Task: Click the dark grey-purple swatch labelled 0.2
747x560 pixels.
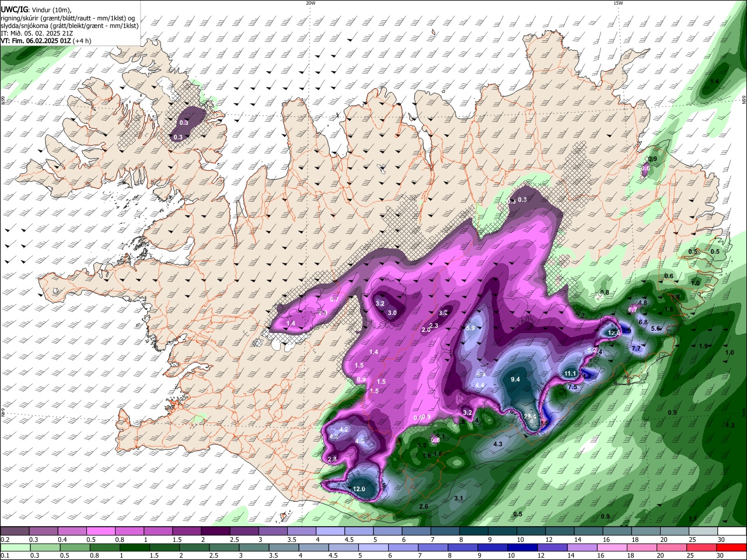Action: [15, 531]
